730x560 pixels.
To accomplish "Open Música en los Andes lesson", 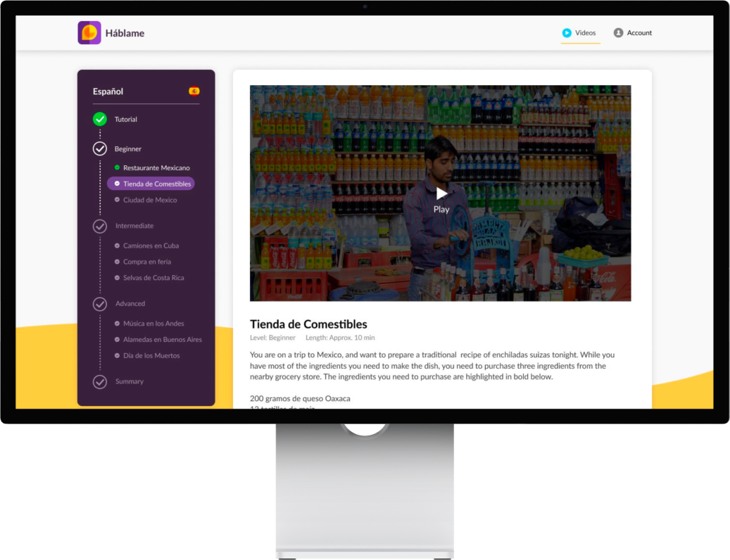I will [153, 324].
